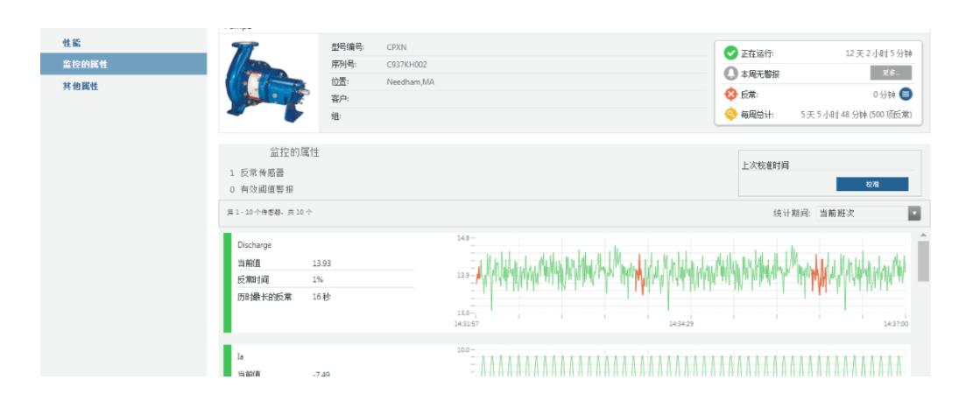The width and height of the screenshot is (980, 394).
Task: Click the blue pump product image
Action: pyautogui.click(x=267, y=81)
